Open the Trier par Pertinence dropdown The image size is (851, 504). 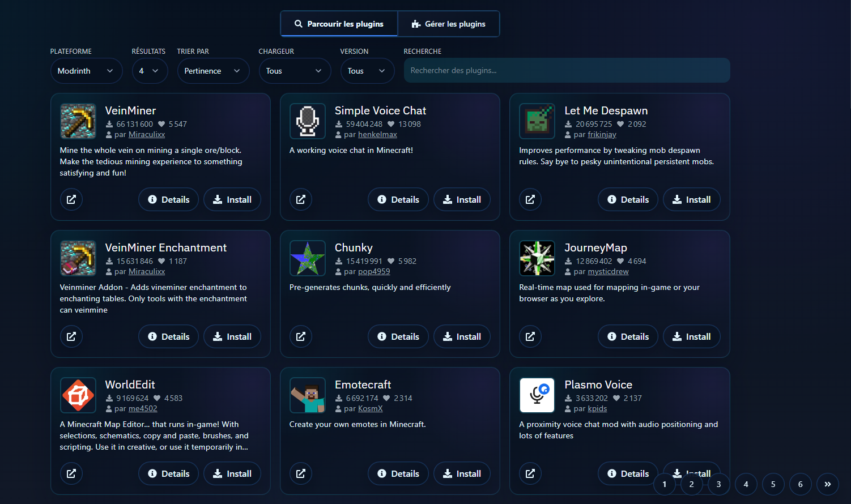pyautogui.click(x=213, y=71)
